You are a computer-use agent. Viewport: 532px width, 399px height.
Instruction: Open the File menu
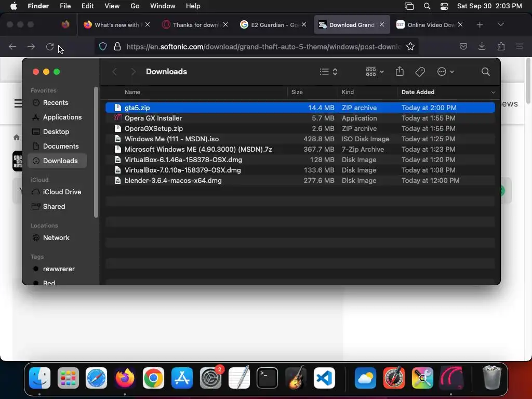(65, 6)
